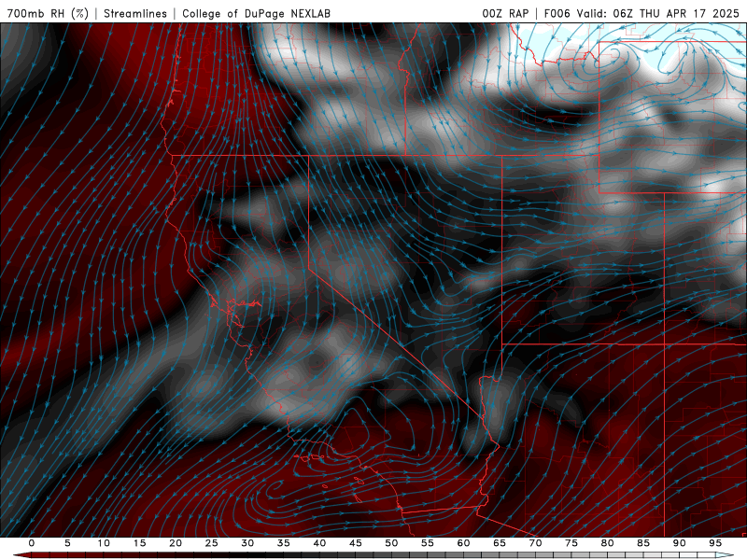Click the colorbar tick label "60"
The height and width of the screenshot is (560, 747).
click(463, 543)
